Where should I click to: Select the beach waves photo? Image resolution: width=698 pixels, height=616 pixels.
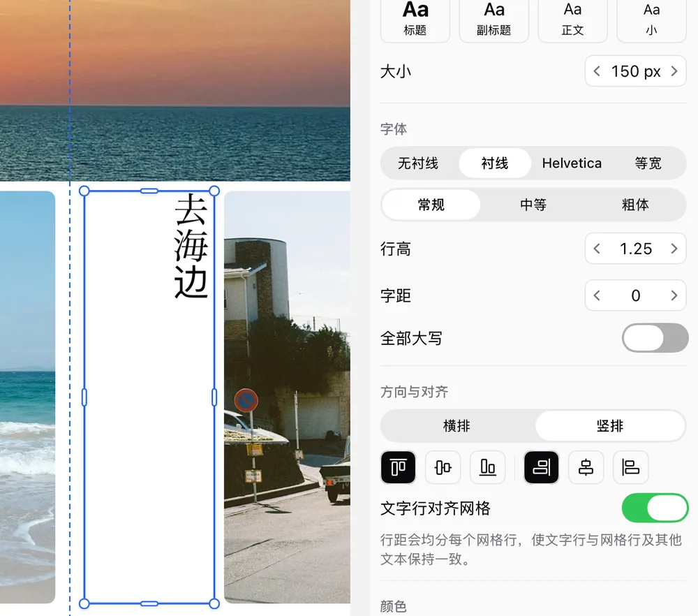coord(28,397)
